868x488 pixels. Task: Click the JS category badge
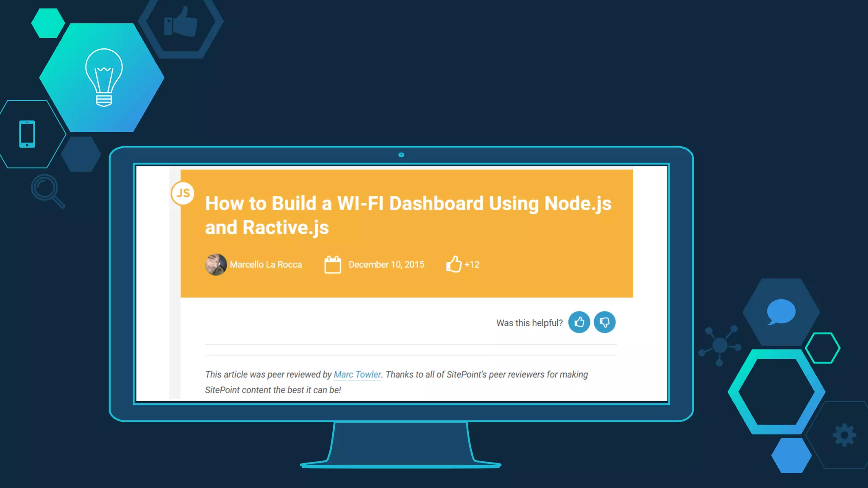point(183,194)
